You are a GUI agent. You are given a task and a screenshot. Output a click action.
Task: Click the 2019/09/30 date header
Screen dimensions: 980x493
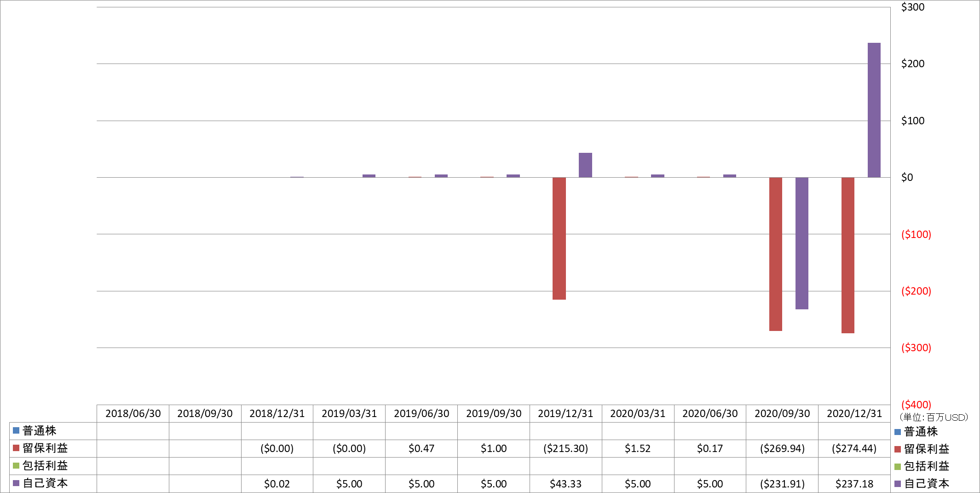tap(494, 414)
